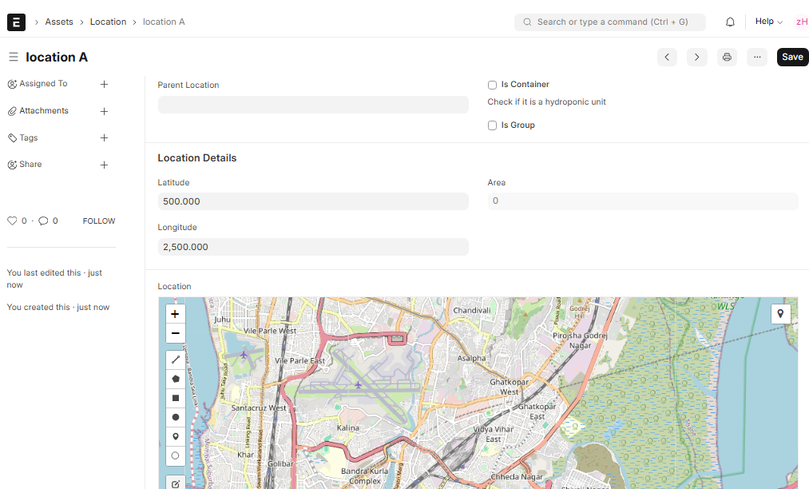Open the edit layers map tool

point(175,483)
